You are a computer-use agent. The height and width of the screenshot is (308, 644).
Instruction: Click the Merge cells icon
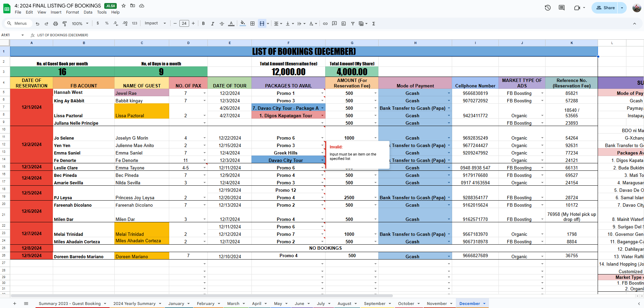262,23
